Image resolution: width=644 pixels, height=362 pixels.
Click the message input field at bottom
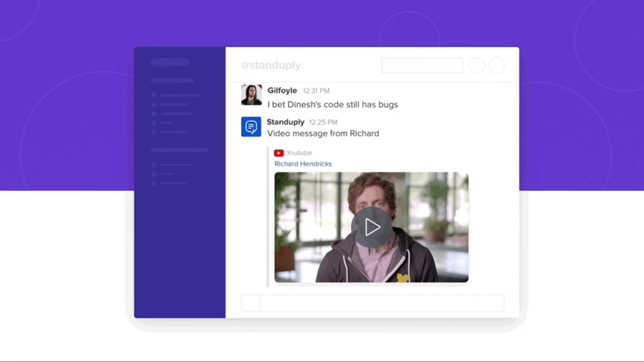[x=382, y=303]
